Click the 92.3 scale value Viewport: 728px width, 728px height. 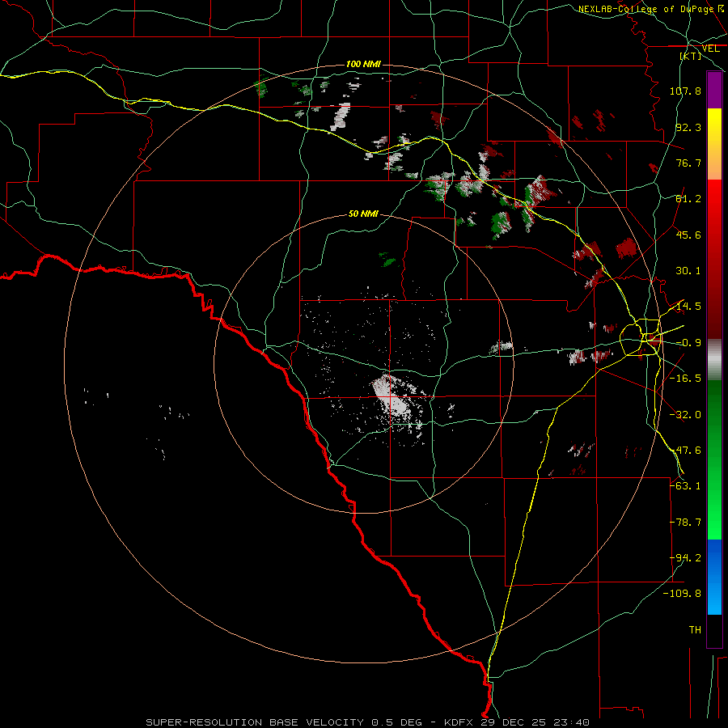[688, 127]
